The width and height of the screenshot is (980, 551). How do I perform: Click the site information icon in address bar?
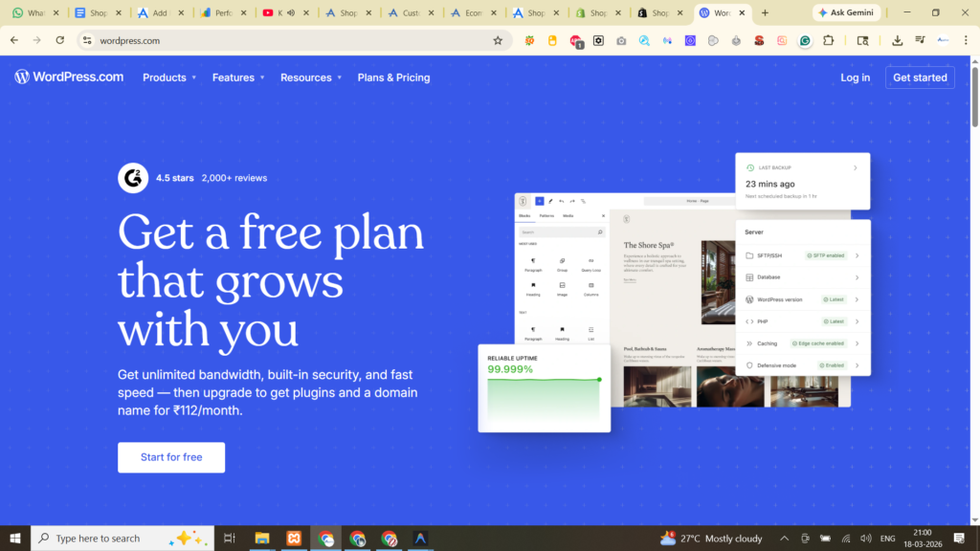[x=87, y=40]
